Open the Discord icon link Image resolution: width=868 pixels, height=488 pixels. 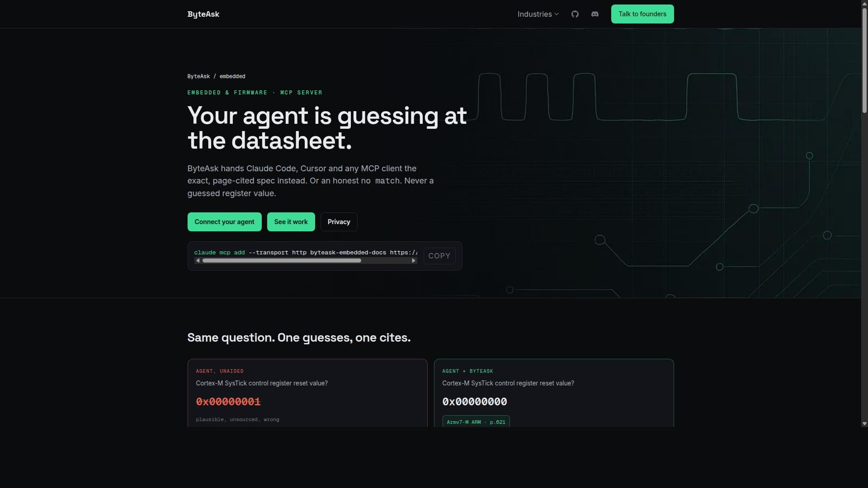(x=595, y=14)
